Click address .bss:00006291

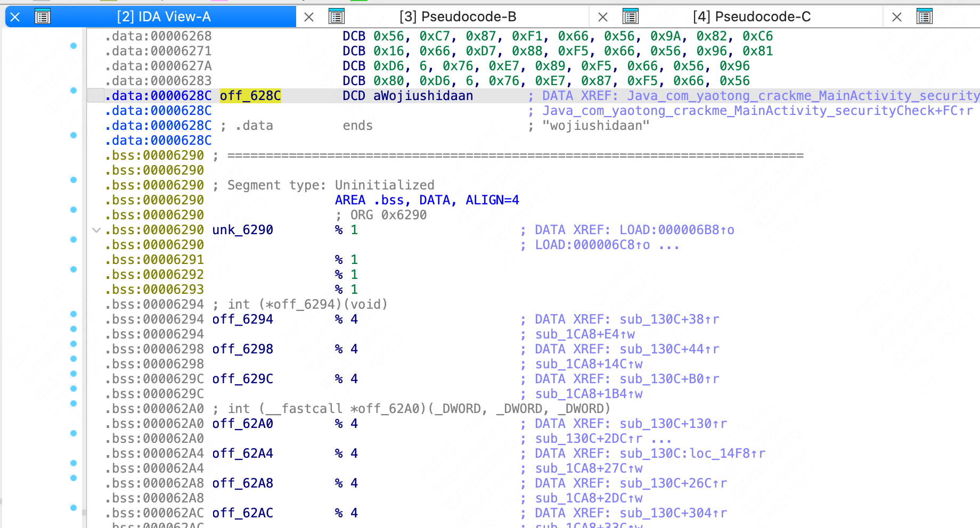tap(154, 260)
